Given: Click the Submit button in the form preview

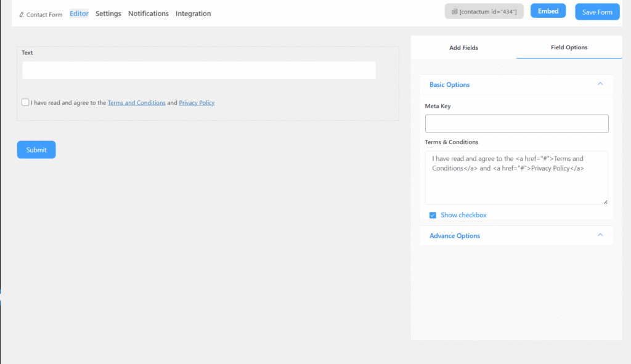Looking at the screenshot, I should point(36,150).
